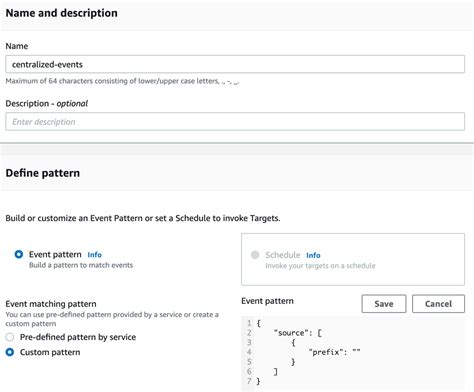Open the Info link beside Event pattern
474x392 pixels.
[94, 255]
